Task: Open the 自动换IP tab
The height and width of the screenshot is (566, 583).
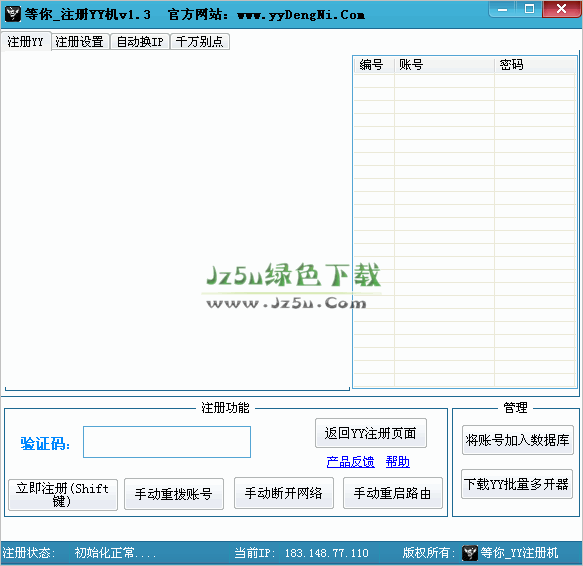Action: pos(140,41)
